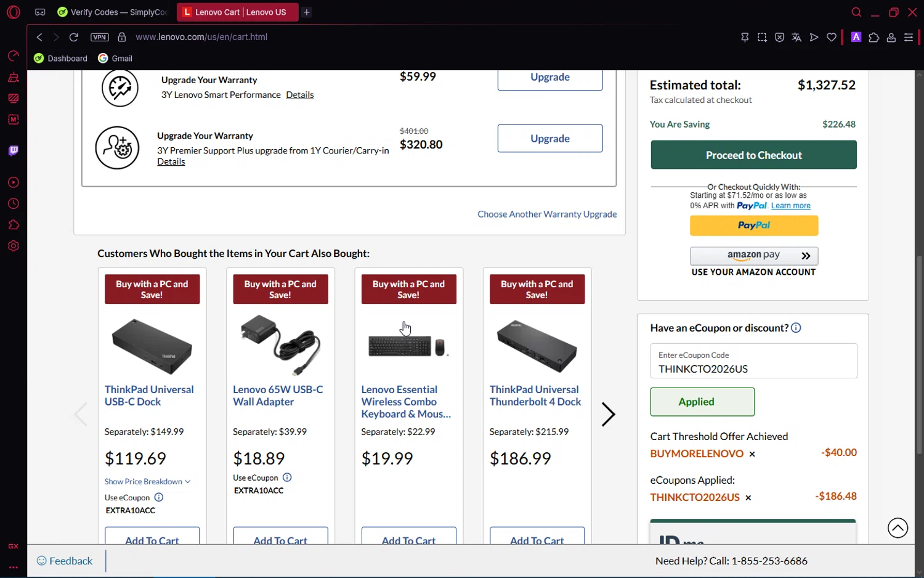The width and height of the screenshot is (924, 578).
Task: Open the Easy Setup menu icon
Action: [908, 38]
